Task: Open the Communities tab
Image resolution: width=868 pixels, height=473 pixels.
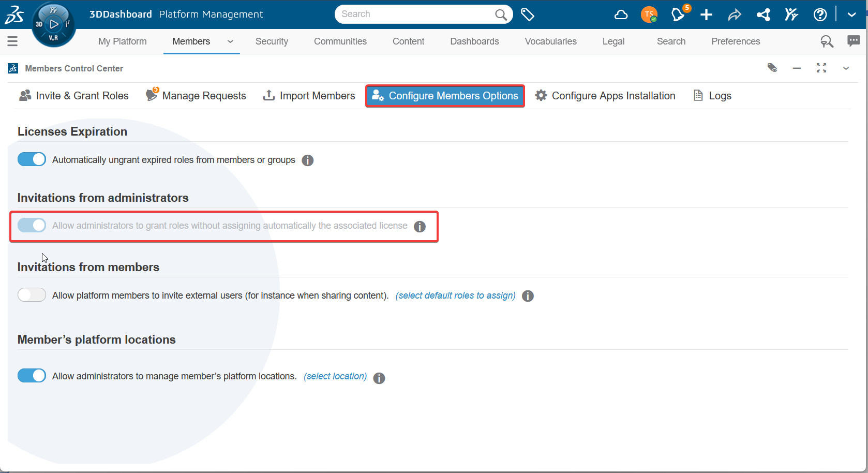Action: (x=340, y=41)
